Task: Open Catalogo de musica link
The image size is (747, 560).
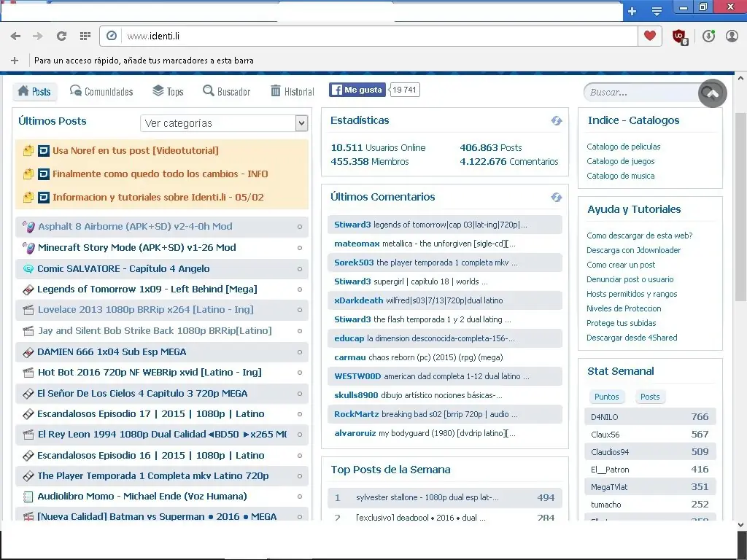Action: (x=620, y=176)
